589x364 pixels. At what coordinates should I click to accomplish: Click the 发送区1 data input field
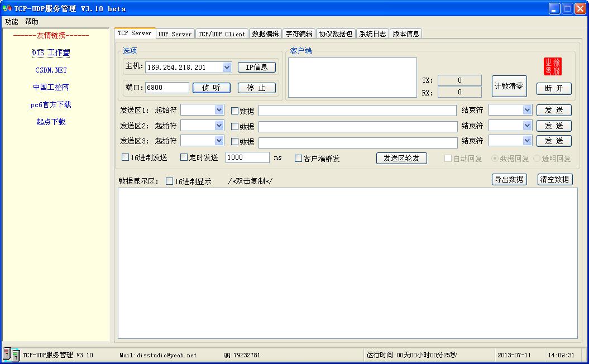(x=358, y=111)
